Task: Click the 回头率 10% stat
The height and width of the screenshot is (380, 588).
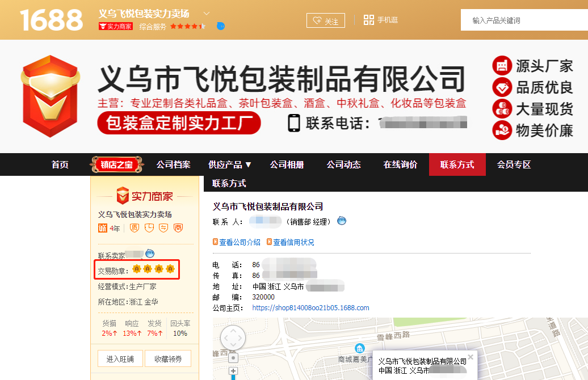Action: [x=180, y=328]
